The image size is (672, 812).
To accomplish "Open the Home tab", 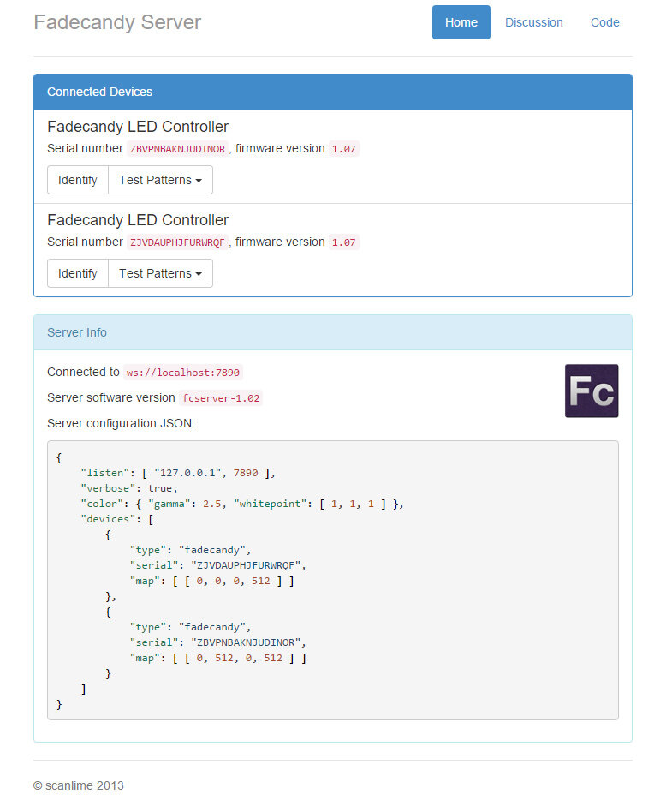I will [461, 22].
